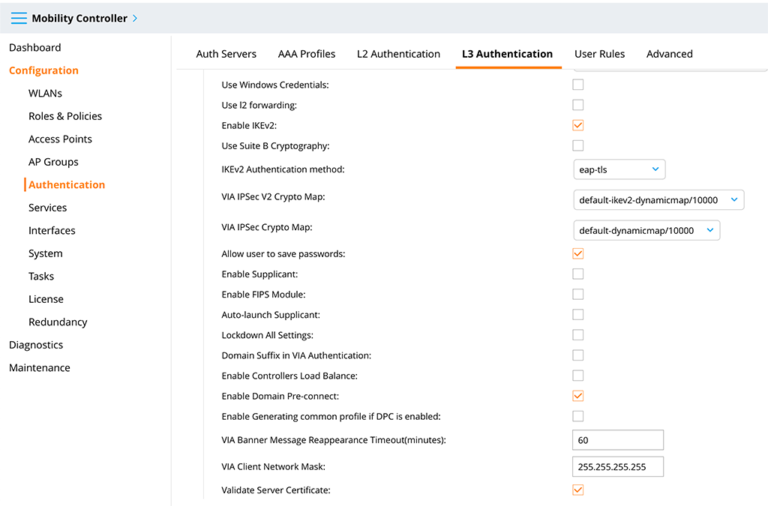768x506 pixels.
Task: Click VIA Banner Message Timeout field
Action: 618,440
